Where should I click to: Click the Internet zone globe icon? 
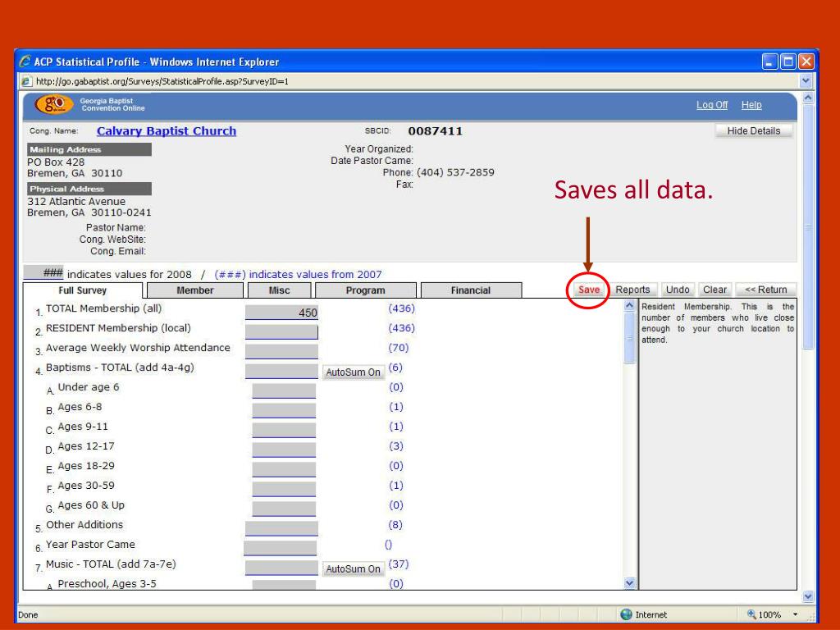[628, 614]
